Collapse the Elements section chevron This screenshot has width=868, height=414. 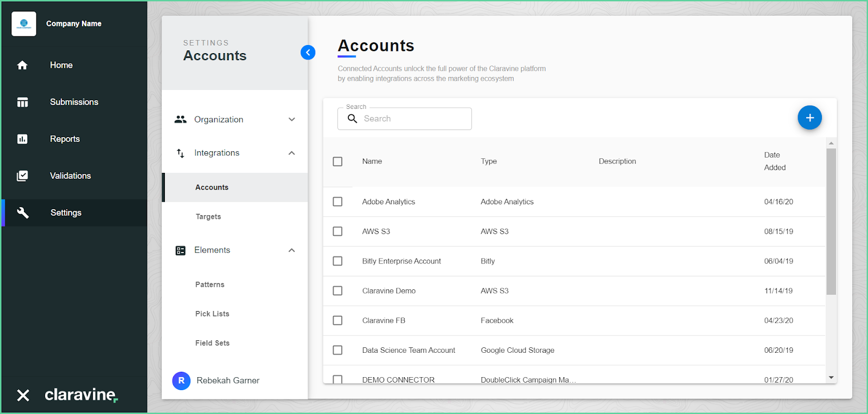pos(292,250)
